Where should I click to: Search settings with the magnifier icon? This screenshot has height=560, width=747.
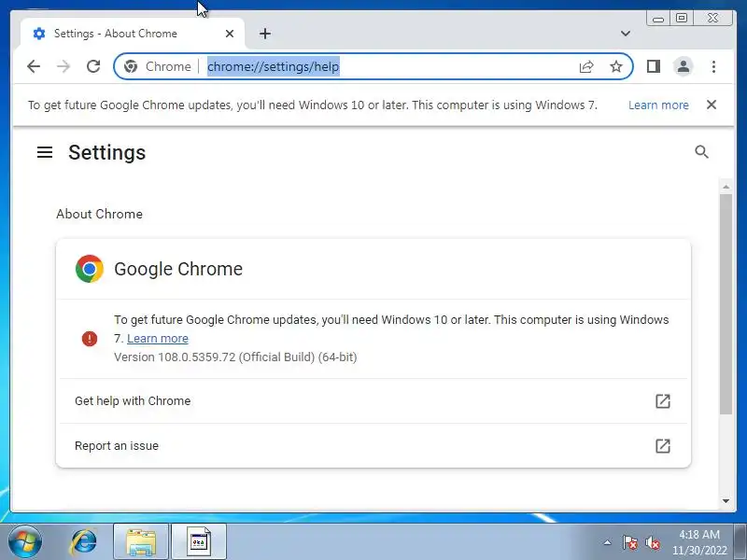tap(701, 152)
